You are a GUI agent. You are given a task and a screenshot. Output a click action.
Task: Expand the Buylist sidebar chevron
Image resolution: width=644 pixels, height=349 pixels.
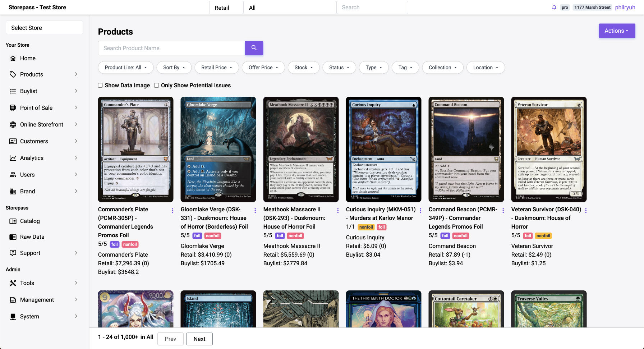pos(76,91)
